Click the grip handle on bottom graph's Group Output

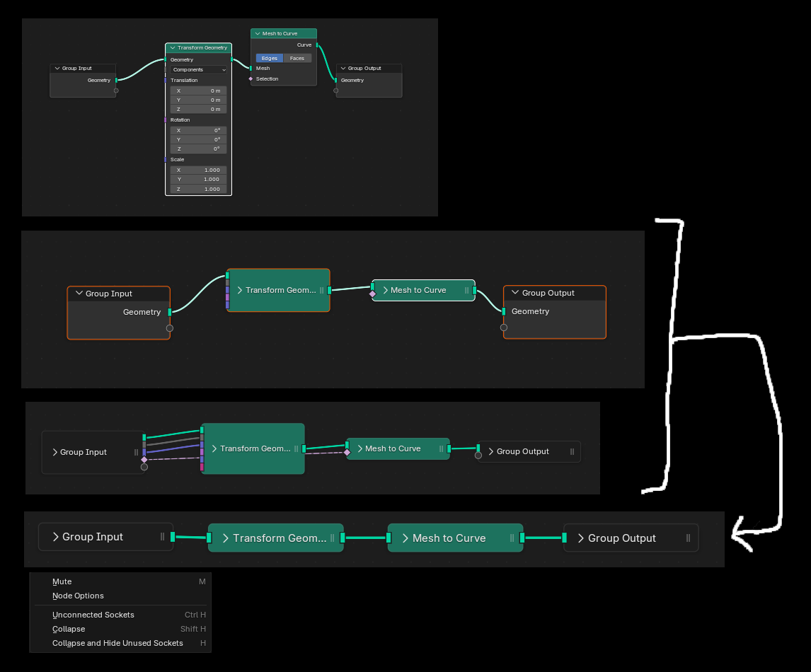[x=688, y=538]
